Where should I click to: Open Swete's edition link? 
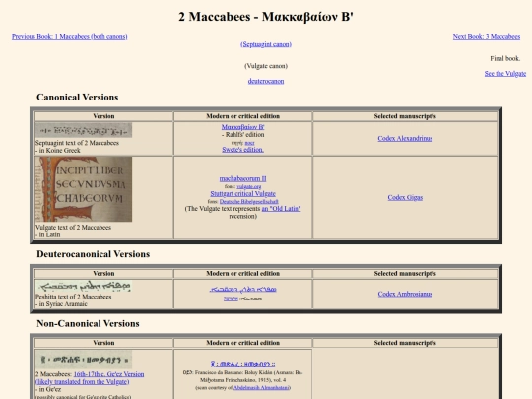(243, 150)
